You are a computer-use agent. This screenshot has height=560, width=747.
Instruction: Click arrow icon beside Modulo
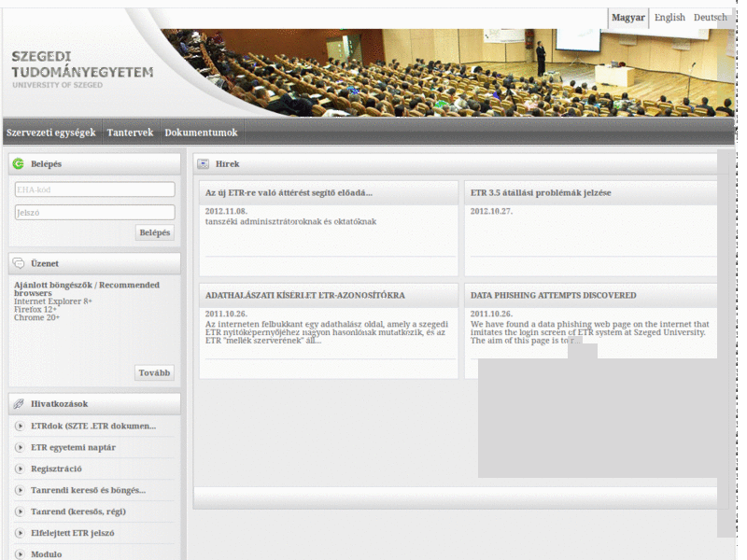pyautogui.click(x=20, y=554)
